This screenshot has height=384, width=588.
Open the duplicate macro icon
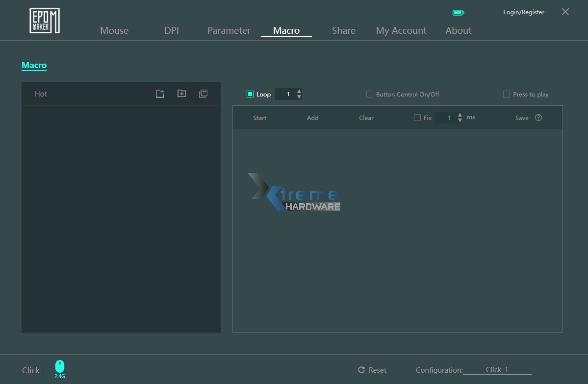pos(203,94)
